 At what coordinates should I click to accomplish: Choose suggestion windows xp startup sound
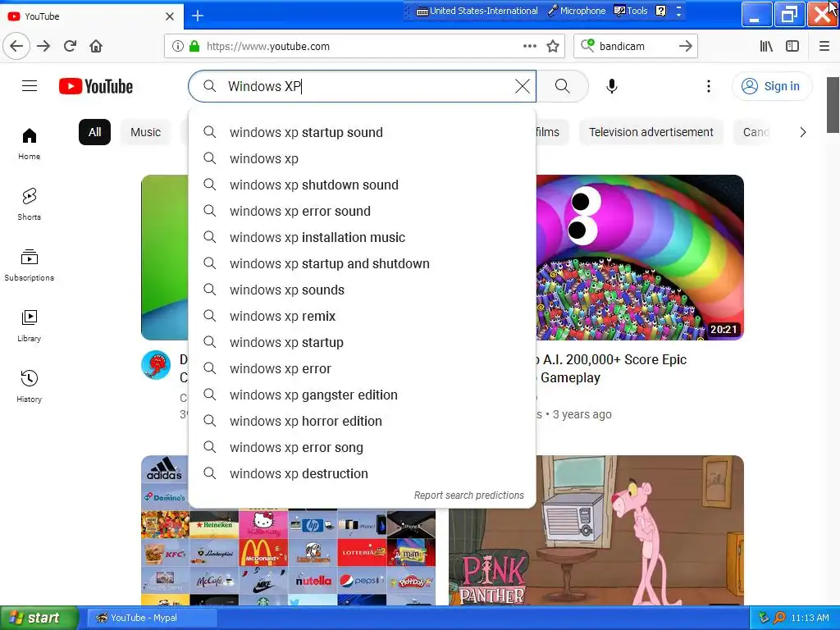tap(362, 132)
